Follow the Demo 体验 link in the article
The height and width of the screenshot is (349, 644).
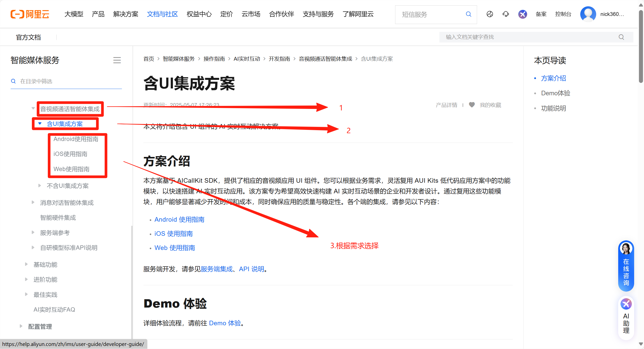coord(225,323)
